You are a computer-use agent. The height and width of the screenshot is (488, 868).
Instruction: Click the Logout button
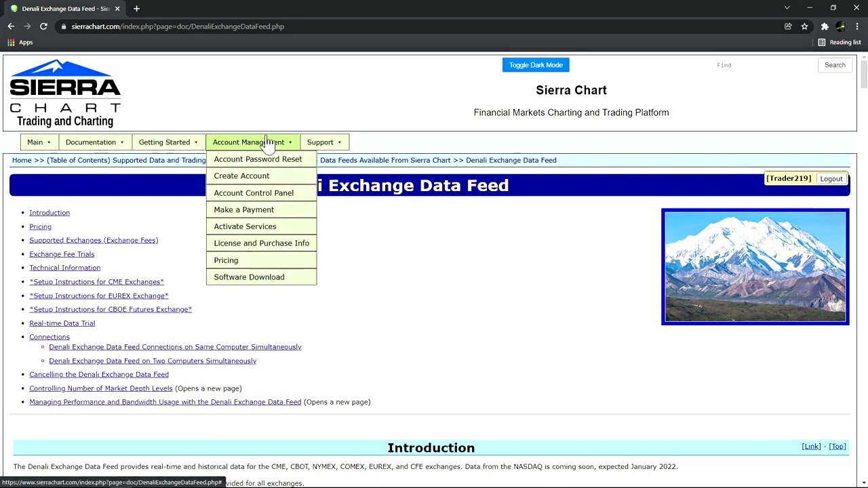pyautogui.click(x=831, y=179)
